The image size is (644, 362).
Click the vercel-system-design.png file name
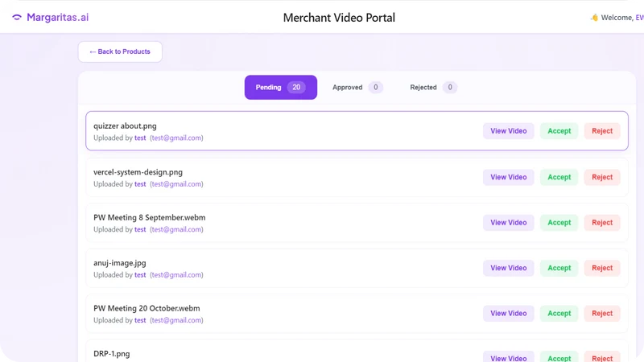point(138,172)
